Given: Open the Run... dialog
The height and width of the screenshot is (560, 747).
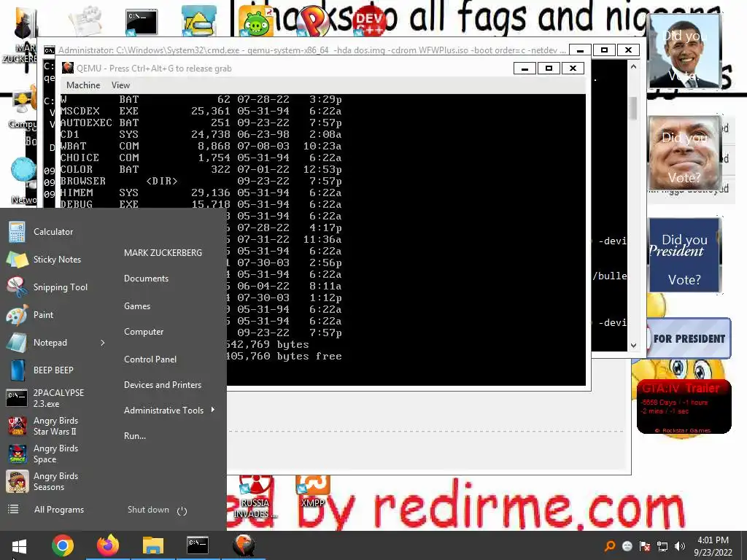Looking at the screenshot, I should [135, 436].
